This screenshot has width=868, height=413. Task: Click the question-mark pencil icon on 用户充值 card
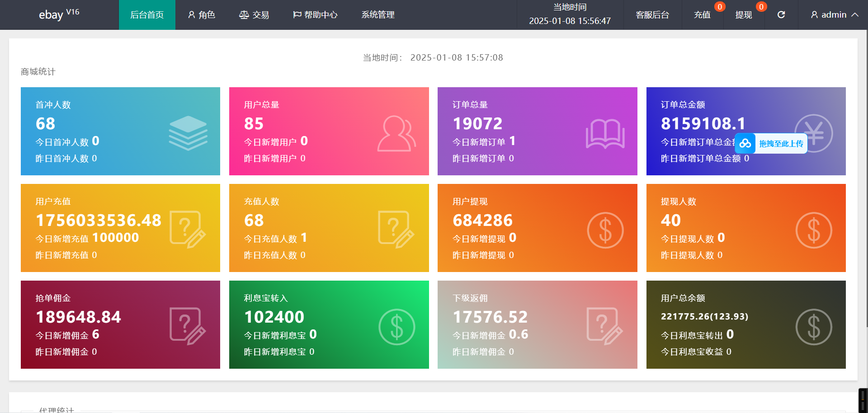point(188,230)
